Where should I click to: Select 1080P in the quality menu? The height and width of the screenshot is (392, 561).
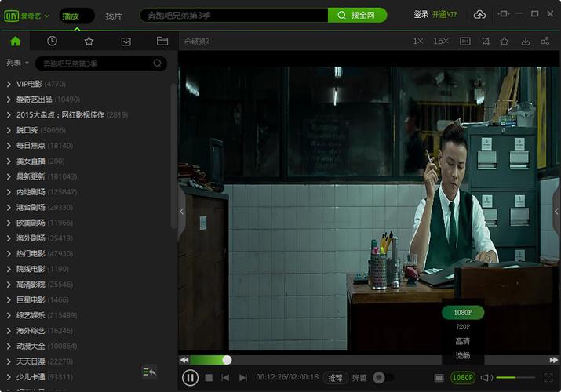coord(463,313)
